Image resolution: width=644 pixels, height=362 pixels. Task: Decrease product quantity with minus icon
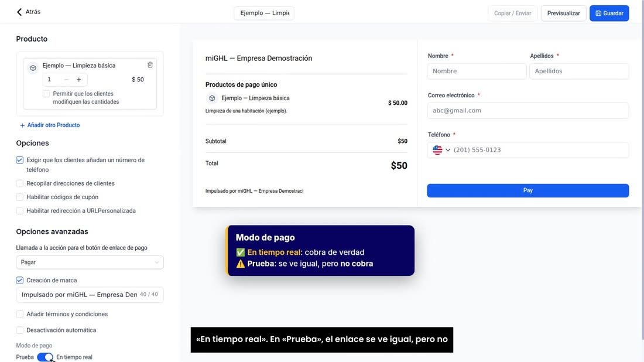pyautogui.click(x=66, y=80)
